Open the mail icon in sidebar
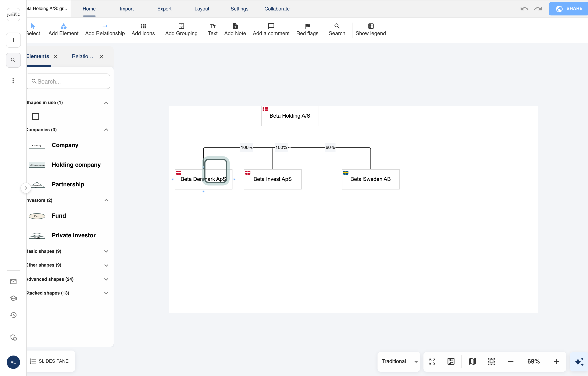Screen dimensions: 588x376 click(x=13, y=282)
